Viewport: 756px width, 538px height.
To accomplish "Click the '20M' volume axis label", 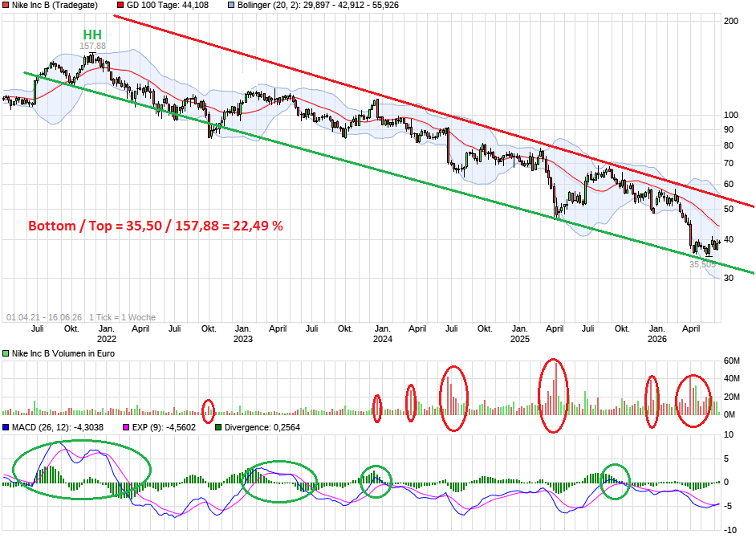I will [x=732, y=397].
